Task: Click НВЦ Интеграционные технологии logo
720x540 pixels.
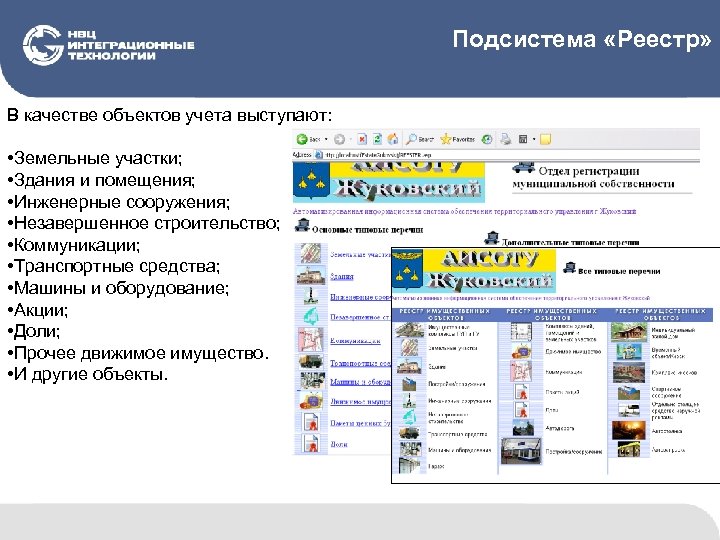Action: pyautogui.click(x=109, y=45)
